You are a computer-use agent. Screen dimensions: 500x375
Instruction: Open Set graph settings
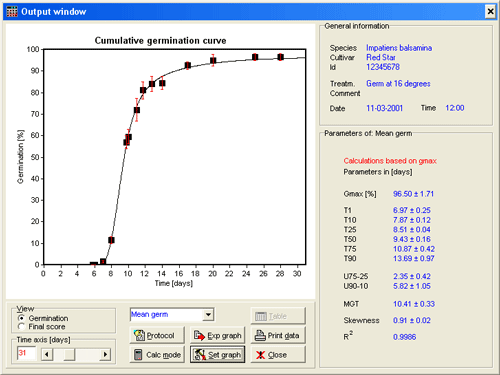[218, 355]
